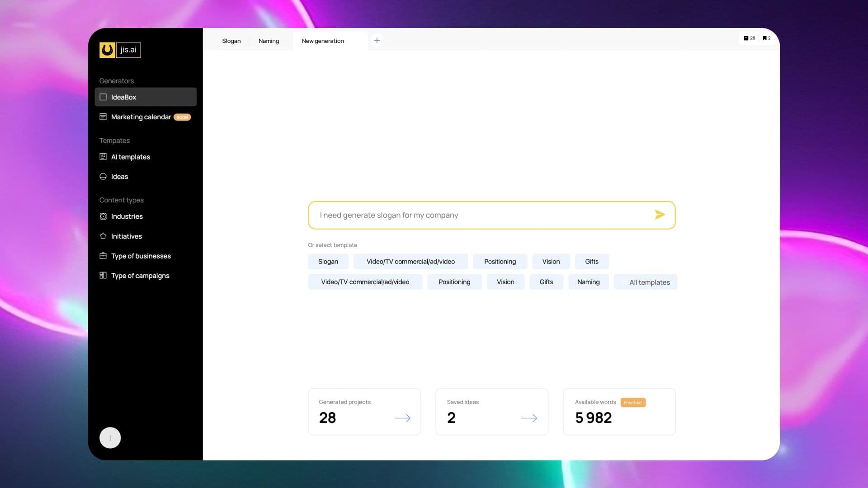Enable the Gifts template filter
The image size is (868, 488).
(591, 261)
